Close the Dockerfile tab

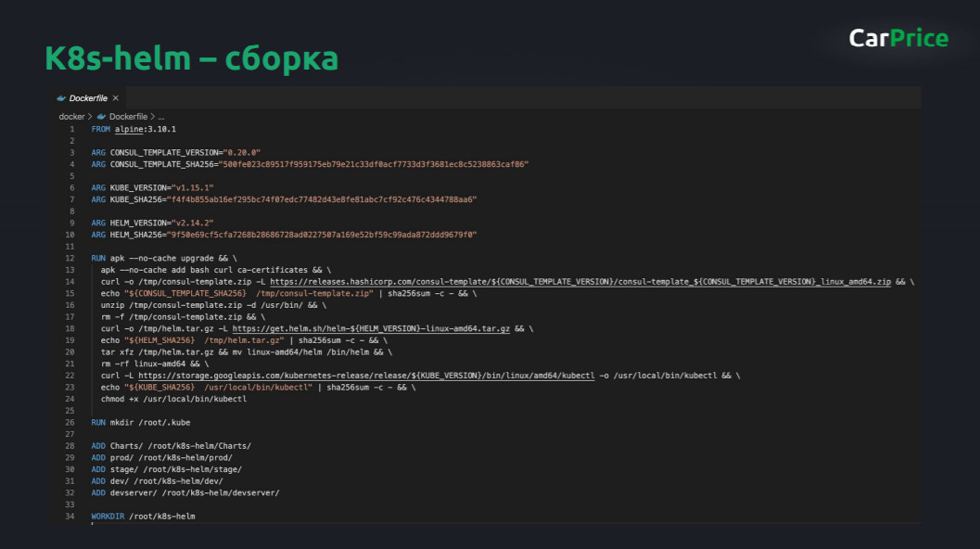(x=116, y=97)
